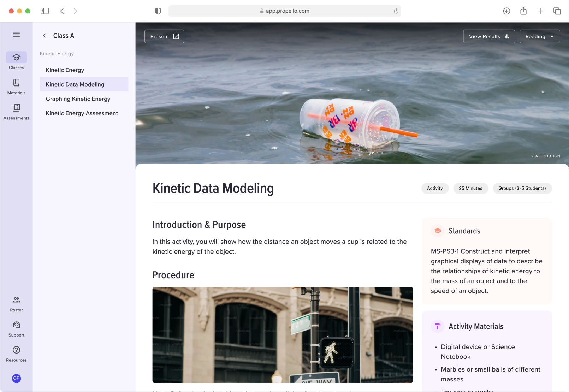
Task: Open Support
Action: [x=16, y=329]
